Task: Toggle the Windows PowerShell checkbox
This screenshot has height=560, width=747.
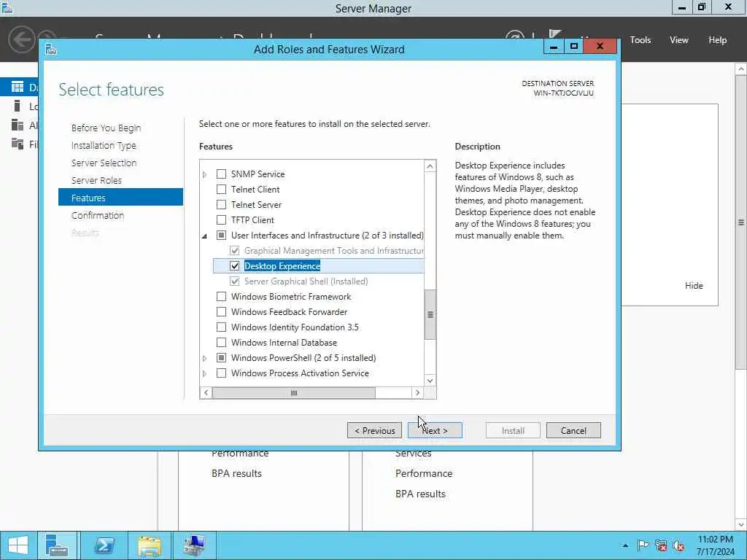Action: [x=221, y=357]
